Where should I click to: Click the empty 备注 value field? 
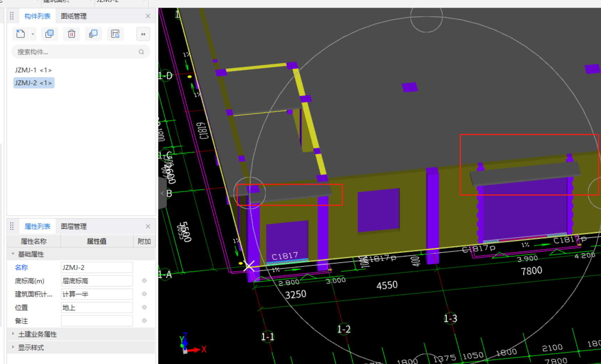[x=97, y=321]
